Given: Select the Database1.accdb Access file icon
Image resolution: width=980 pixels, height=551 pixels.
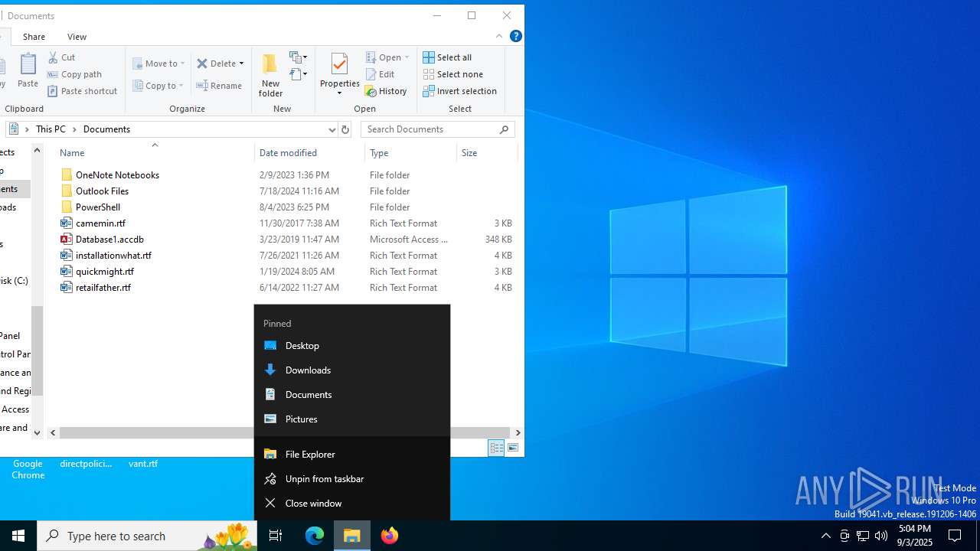Looking at the screenshot, I should click(x=67, y=239).
